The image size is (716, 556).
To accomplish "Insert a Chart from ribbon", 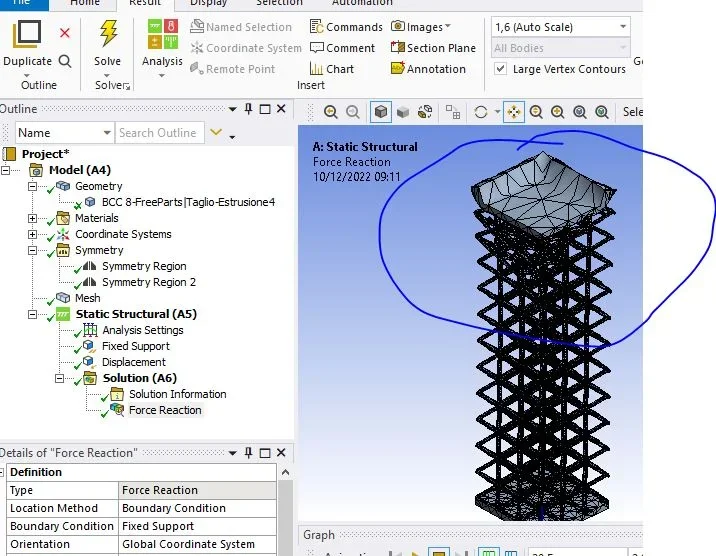I will pyautogui.click(x=332, y=69).
